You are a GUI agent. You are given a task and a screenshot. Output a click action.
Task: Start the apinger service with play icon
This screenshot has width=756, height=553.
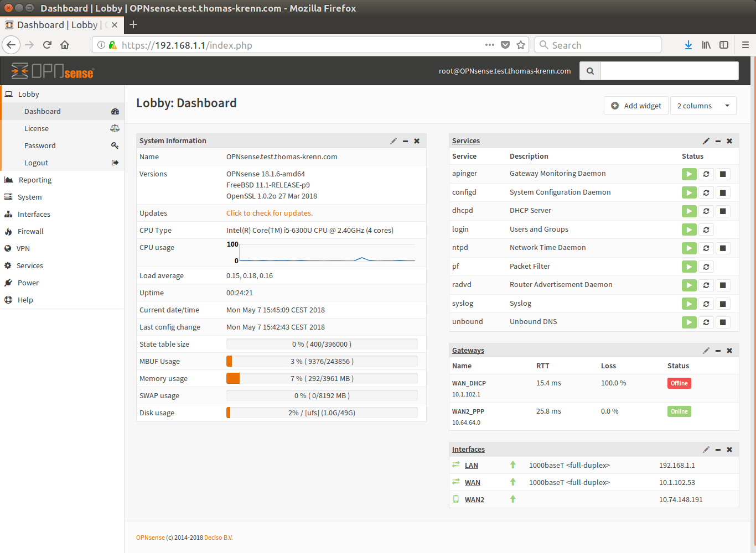[x=688, y=174]
